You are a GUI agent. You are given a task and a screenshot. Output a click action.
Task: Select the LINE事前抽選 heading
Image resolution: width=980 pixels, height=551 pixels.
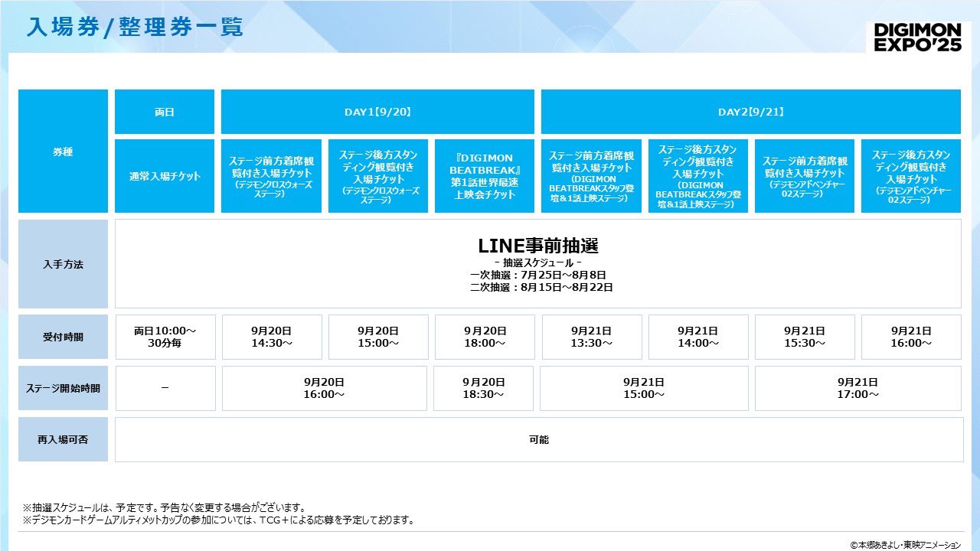[x=538, y=246]
